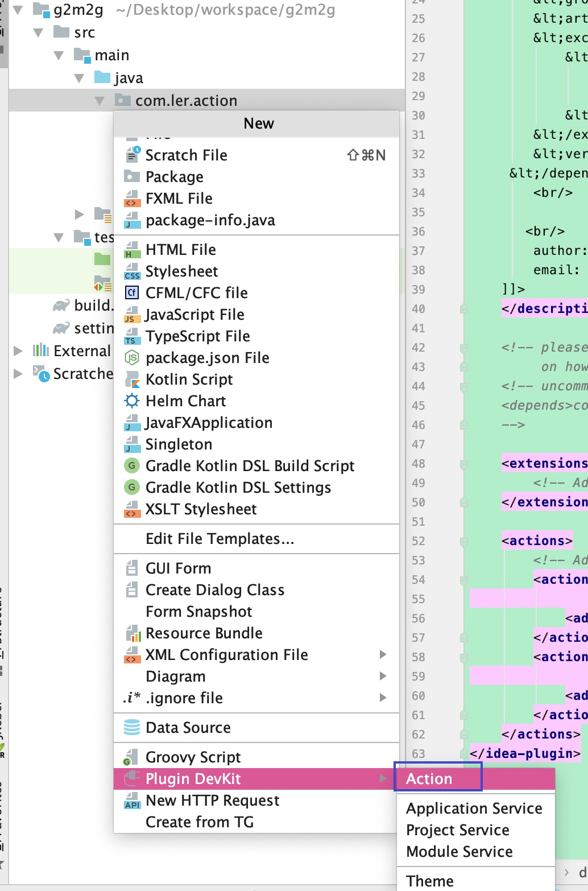This screenshot has height=891, width=588.
Task: Click the Data Source database icon
Action: coord(132,727)
